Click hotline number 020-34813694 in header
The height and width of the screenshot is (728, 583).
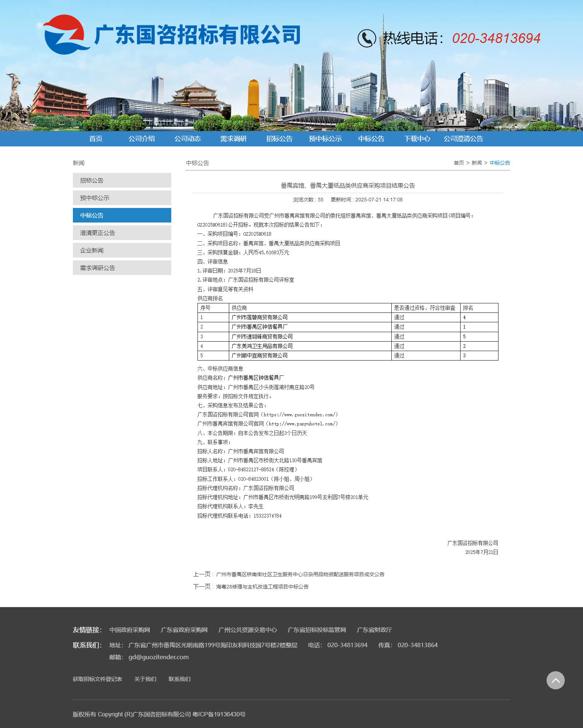click(x=496, y=38)
